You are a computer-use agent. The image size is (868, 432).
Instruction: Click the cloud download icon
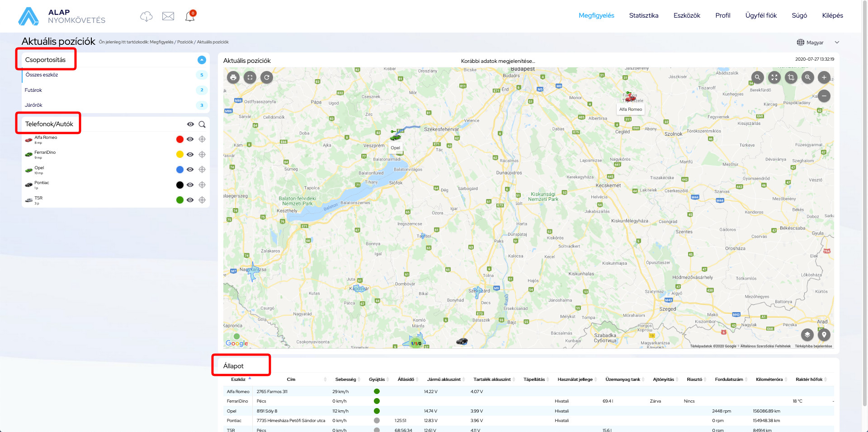point(146,16)
